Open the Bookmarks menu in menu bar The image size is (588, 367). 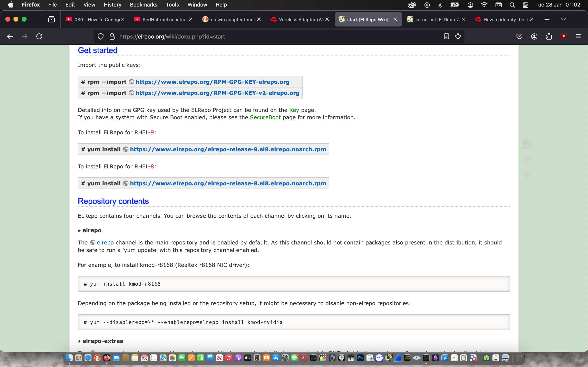coord(143,5)
